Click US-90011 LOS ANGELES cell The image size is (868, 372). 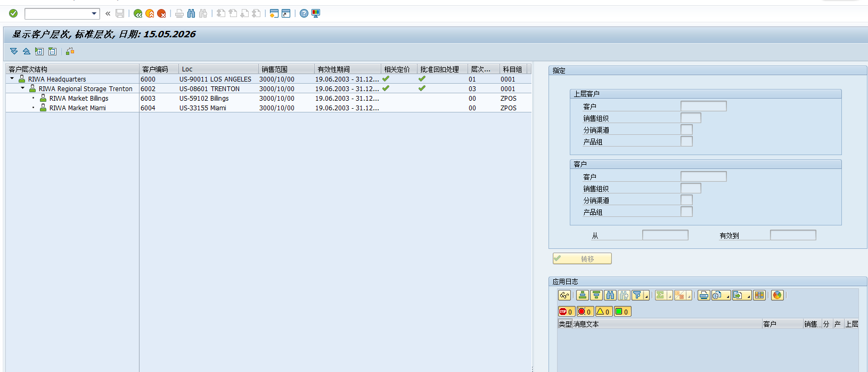click(x=215, y=79)
